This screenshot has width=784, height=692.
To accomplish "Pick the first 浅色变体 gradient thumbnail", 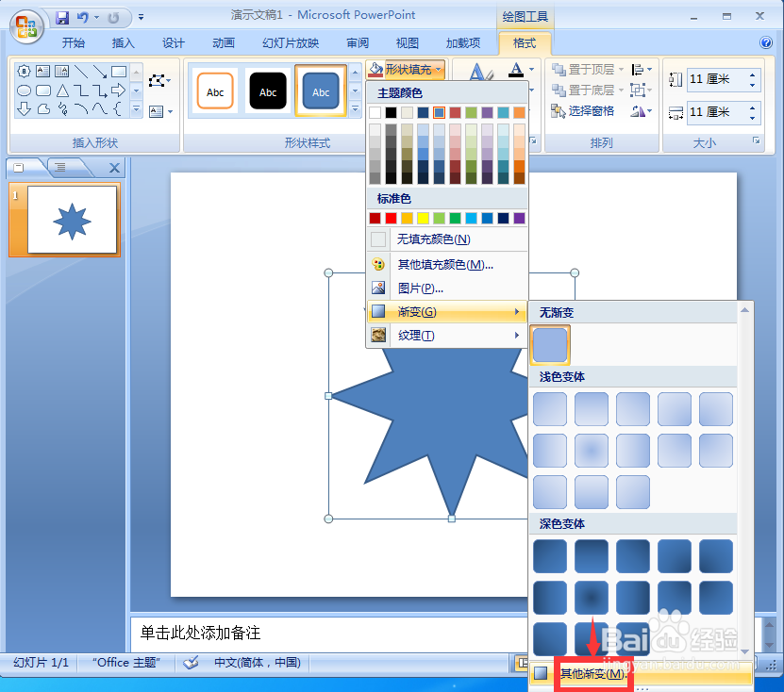I will [550, 409].
